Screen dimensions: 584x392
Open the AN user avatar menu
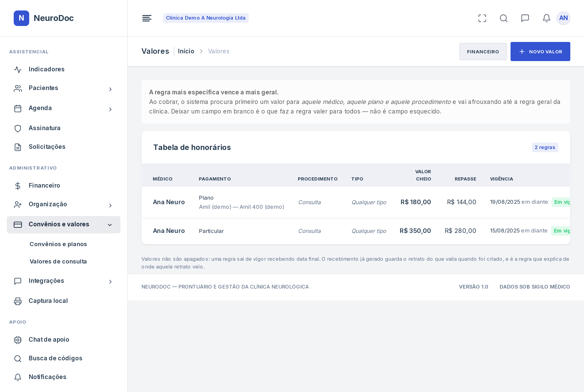pyautogui.click(x=563, y=18)
